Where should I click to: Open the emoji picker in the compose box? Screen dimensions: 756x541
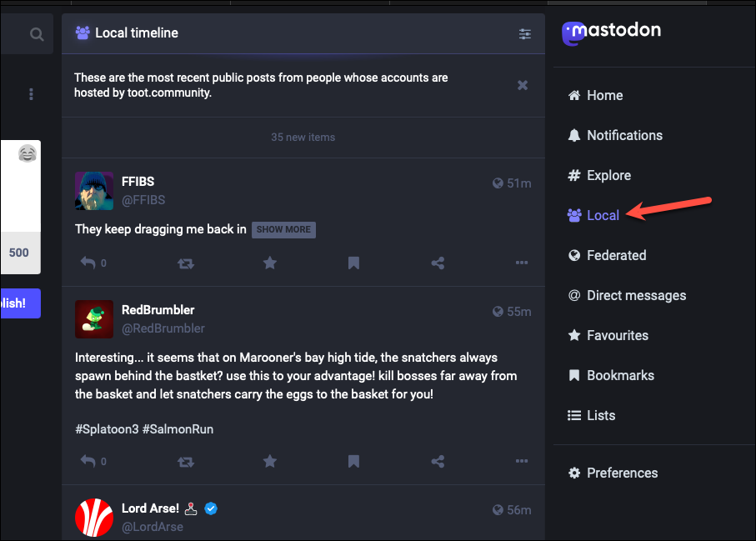[x=28, y=153]
